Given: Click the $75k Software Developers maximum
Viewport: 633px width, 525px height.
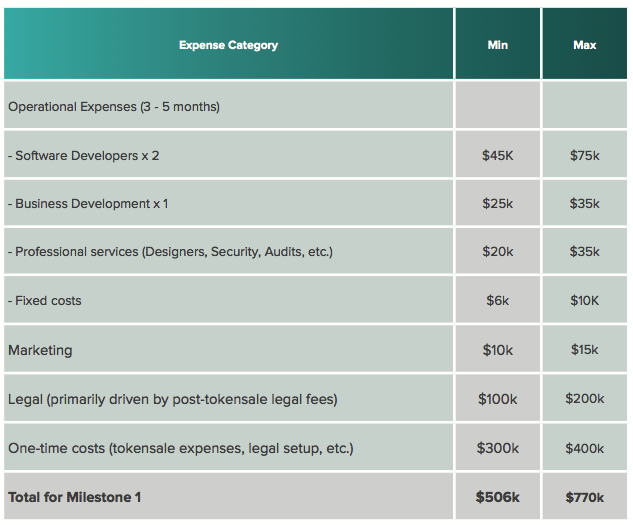Looking at the screenshot, I should pyautogui.click(x=585, y=155).
